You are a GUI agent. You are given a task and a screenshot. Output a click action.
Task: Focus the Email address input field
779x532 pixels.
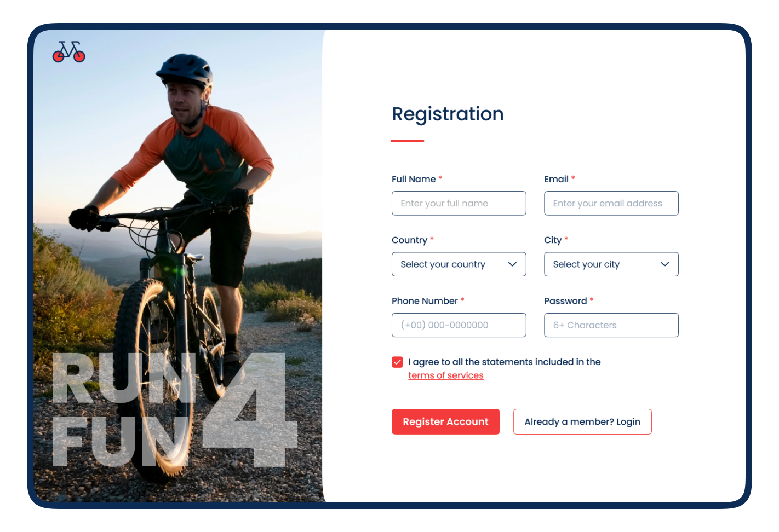click(611, 204)
